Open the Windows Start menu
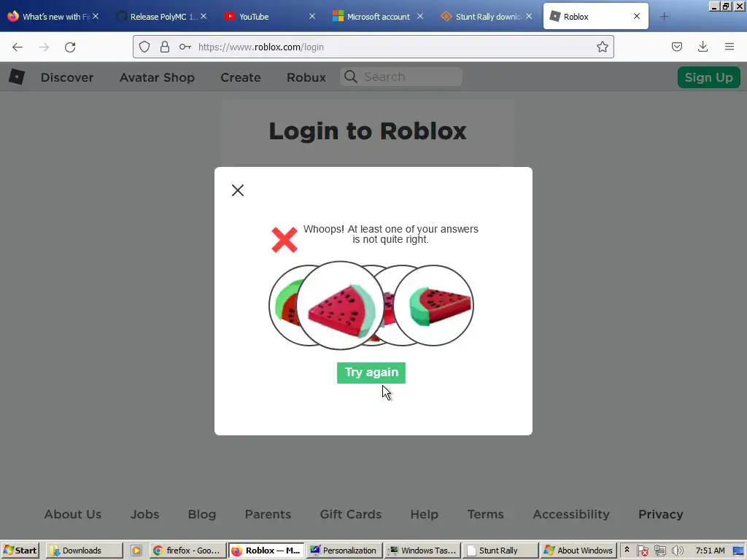747x560 pixels. coord(20,551)
